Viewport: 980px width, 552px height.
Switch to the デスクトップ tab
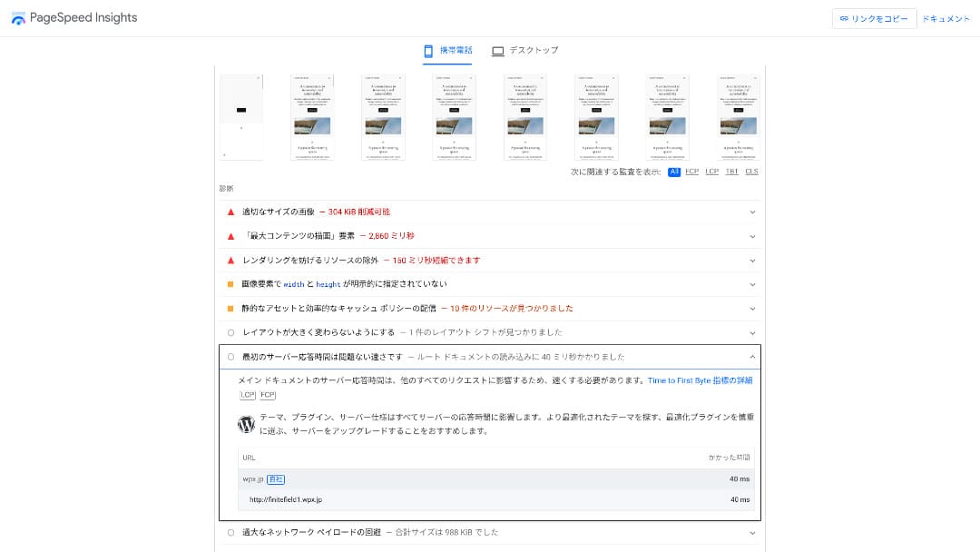524,51
